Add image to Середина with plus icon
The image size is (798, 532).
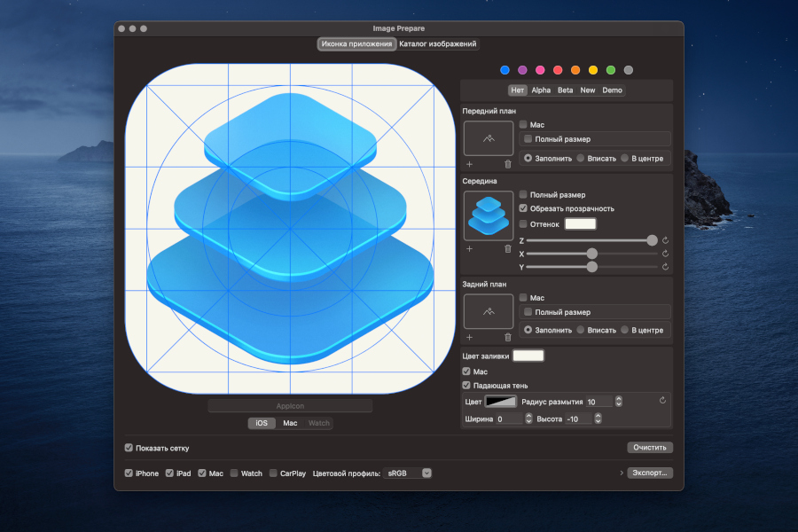click(x=469, y=248)
